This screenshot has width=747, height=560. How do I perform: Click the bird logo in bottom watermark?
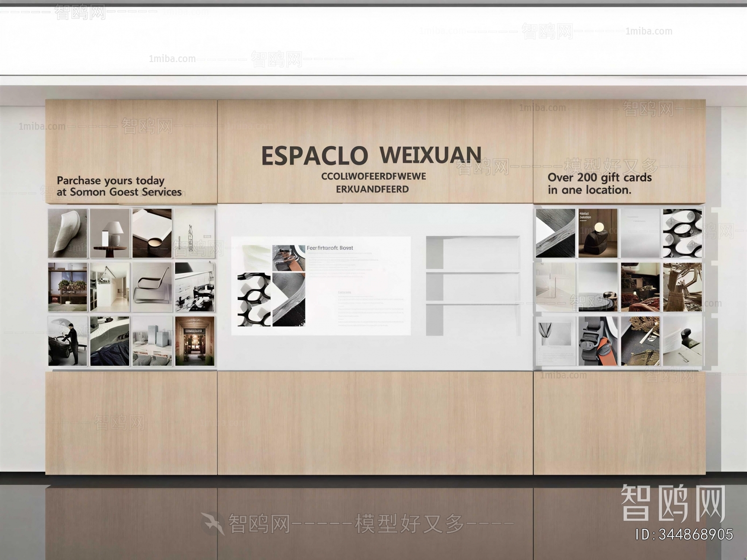tap(212, 523)
